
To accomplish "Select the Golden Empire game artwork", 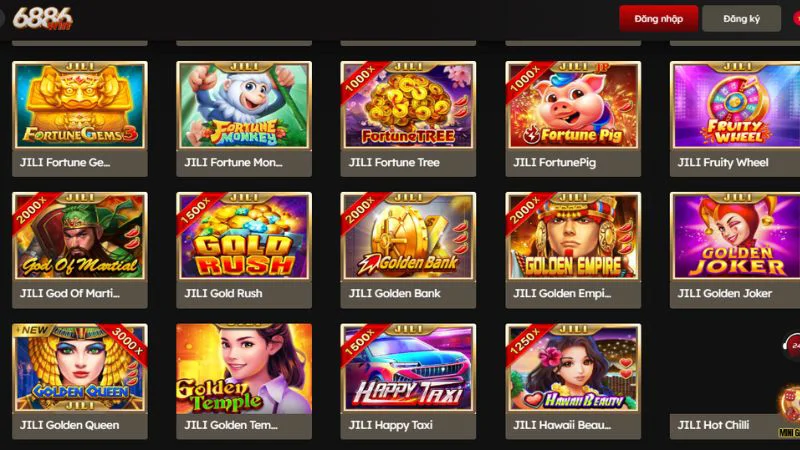I will tap(573, 236).
